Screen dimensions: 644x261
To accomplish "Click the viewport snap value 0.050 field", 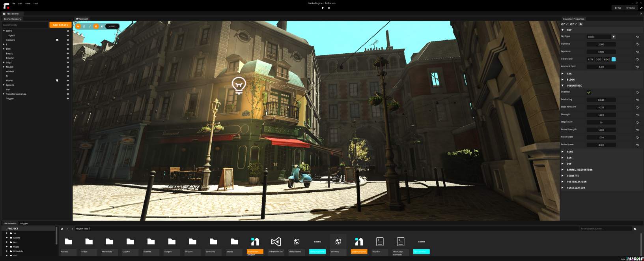I will pos(112,26).
